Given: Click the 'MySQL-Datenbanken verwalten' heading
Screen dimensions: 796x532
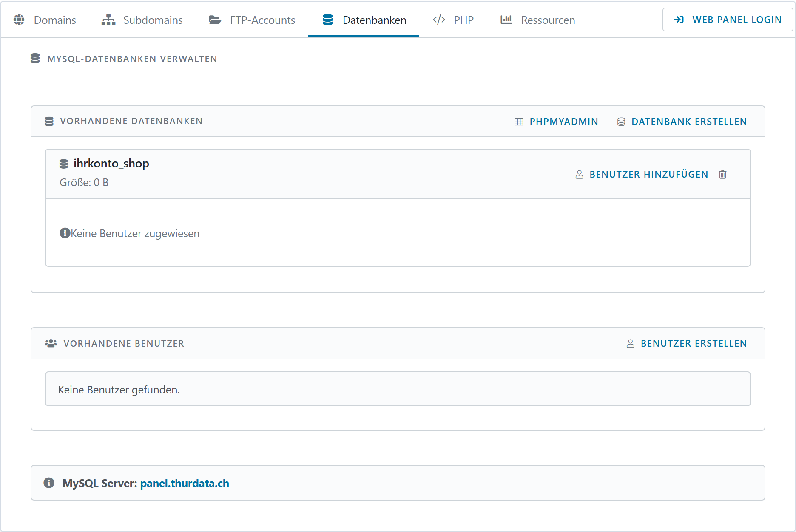Looking at the screenshot, I should 132,59.
